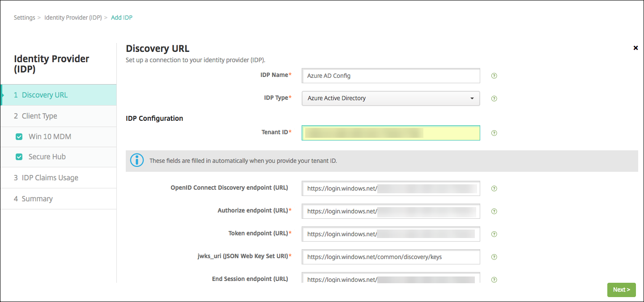Uncheck the Win 10 MDM checkbox
The image size is (644, 302).
[19, 137]
